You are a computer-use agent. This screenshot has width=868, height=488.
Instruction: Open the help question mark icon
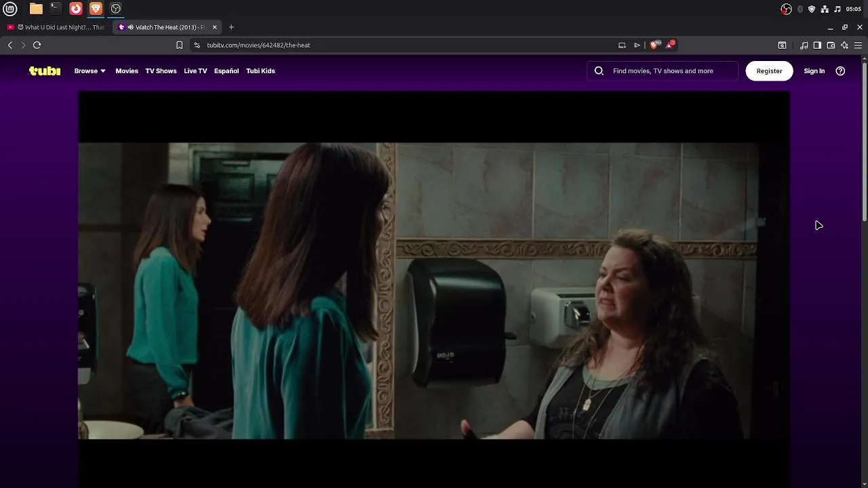click(x=840, y=70)
